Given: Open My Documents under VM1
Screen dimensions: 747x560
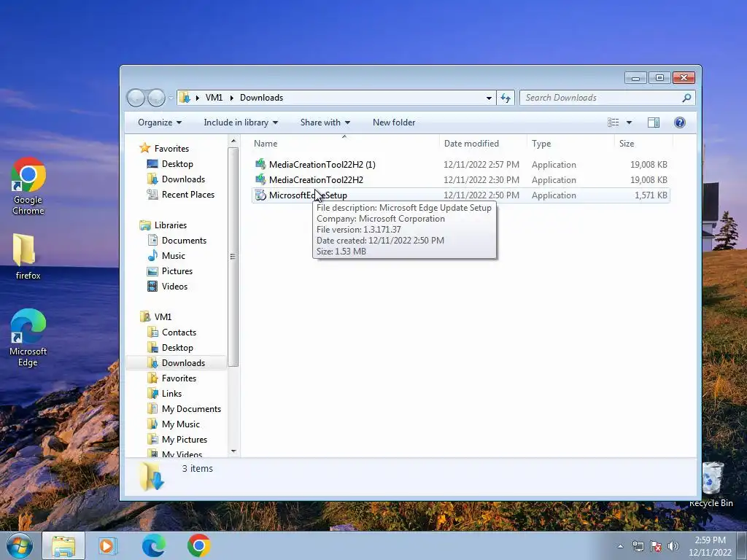Looking at the screenshot, I should pos(191,408).
